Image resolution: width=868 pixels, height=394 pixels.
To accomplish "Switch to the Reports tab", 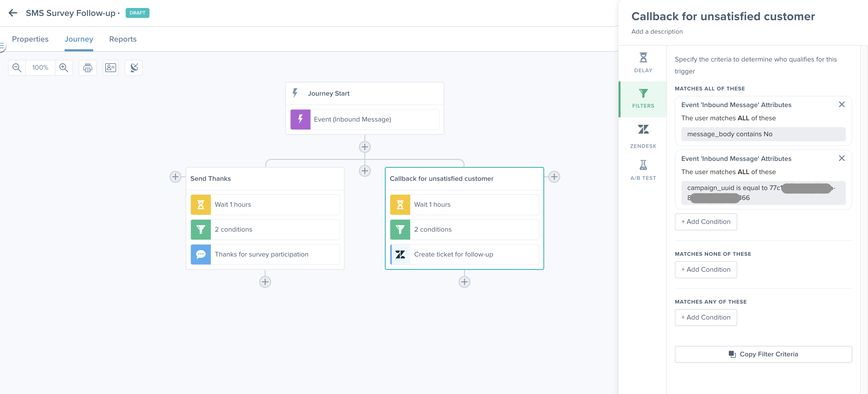I will tap(123, 39).
